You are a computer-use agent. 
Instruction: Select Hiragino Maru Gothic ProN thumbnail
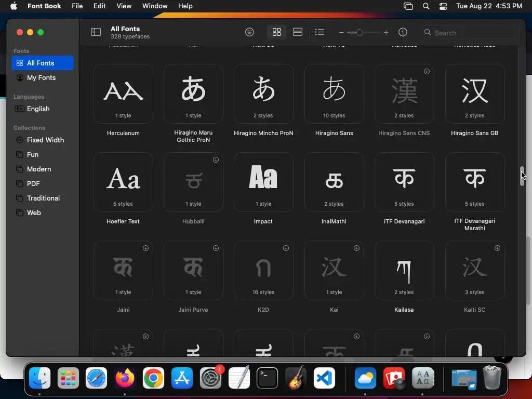193,94
